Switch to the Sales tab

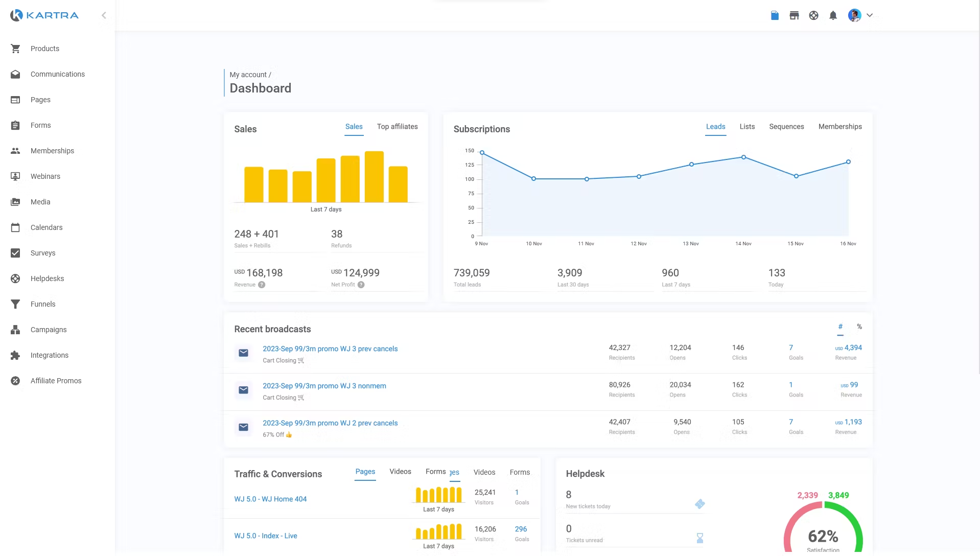(x=354, y=127)
